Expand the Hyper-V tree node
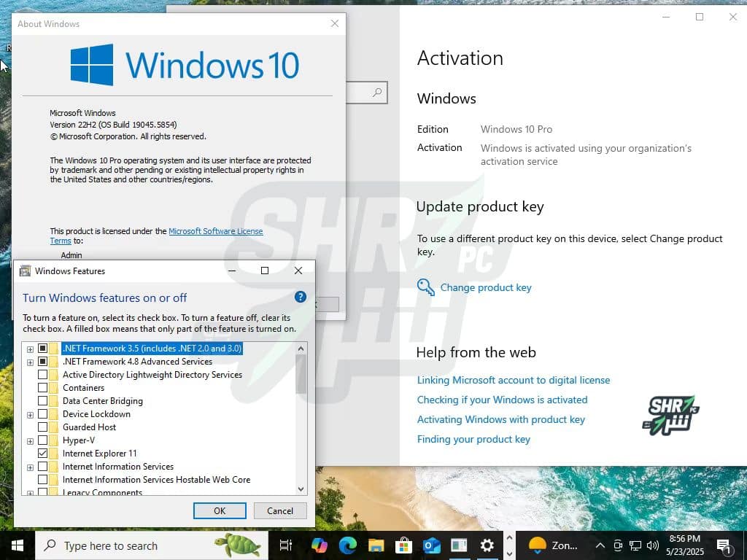This screenshot has height=560, width=747. point(30,441)
